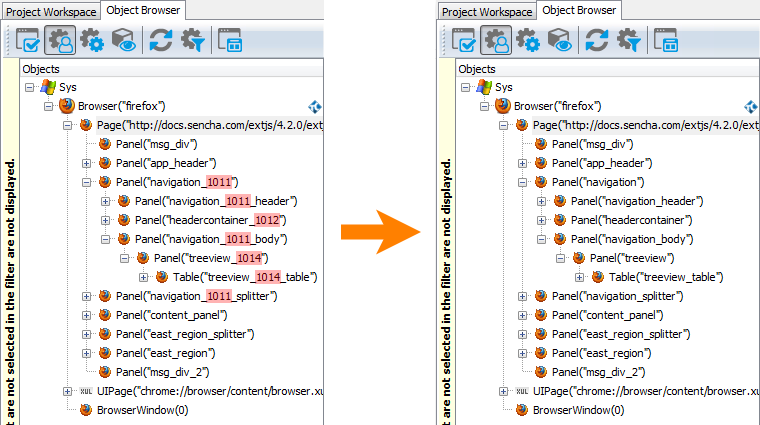
Task: Collapse Panel("navigation") in right tree
Action: click(522, 182)
